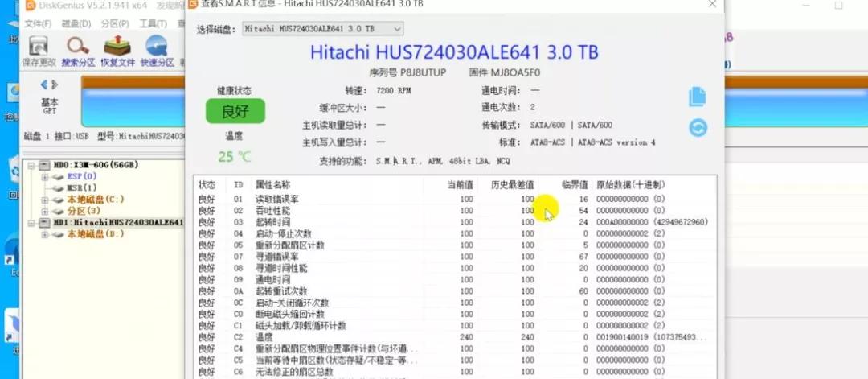Select the 磁头加载/卸载循环计数 attribute row
Image resolution: width=868 pixels, height=379 pixels.
[454, 325]
